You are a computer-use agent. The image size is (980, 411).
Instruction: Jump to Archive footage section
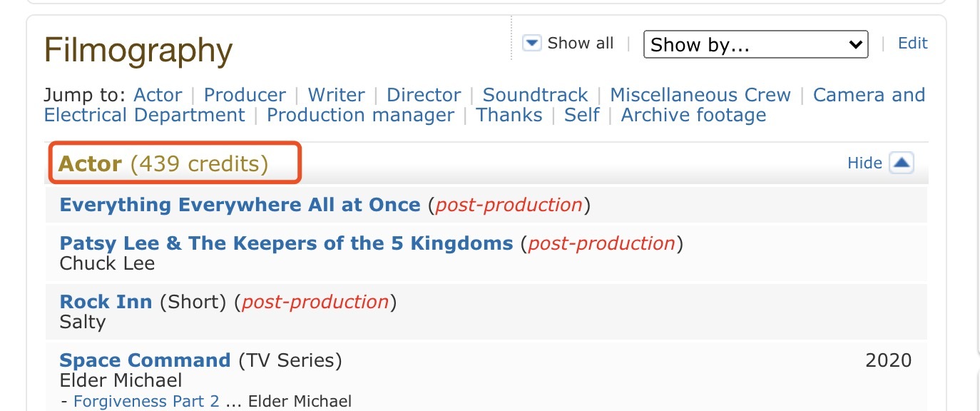click(693, 115)
